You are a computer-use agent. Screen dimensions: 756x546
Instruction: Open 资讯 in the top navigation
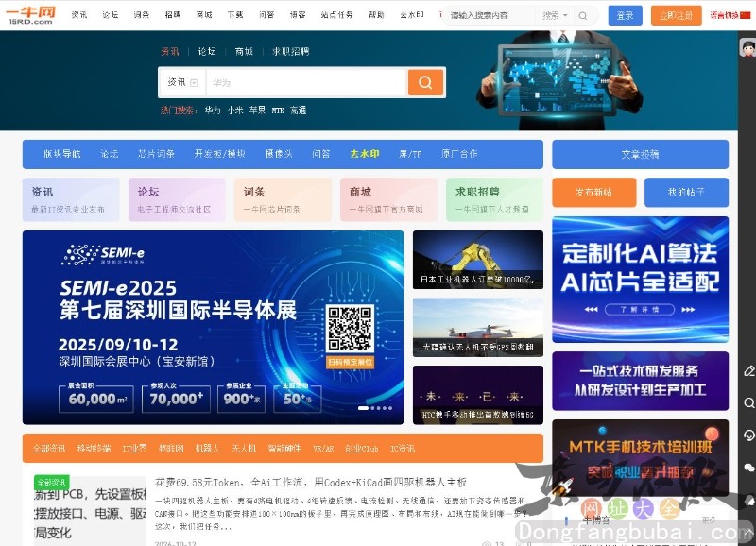tap(79, 15)
